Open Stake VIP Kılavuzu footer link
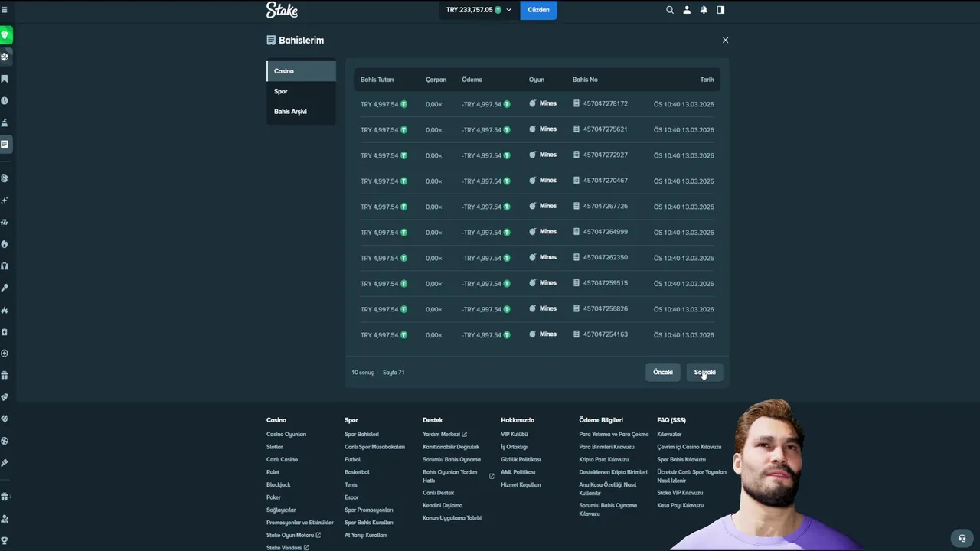The width and height of the screenshot is (980, 551). (x=680, y=493)
